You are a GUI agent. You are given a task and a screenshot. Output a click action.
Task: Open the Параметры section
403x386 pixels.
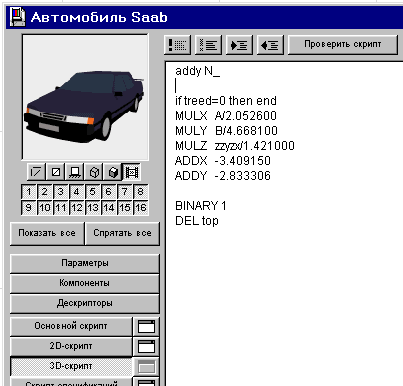[85, 263]
